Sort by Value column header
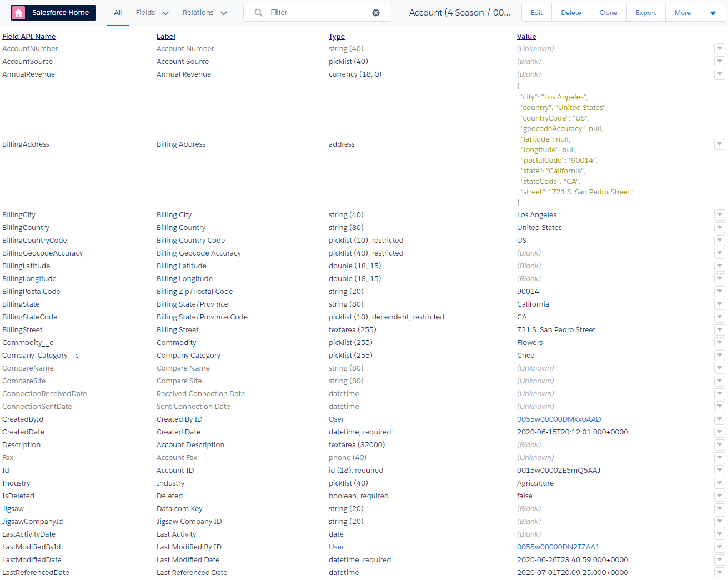The image size is (728, 580). (x=526, y=36)
